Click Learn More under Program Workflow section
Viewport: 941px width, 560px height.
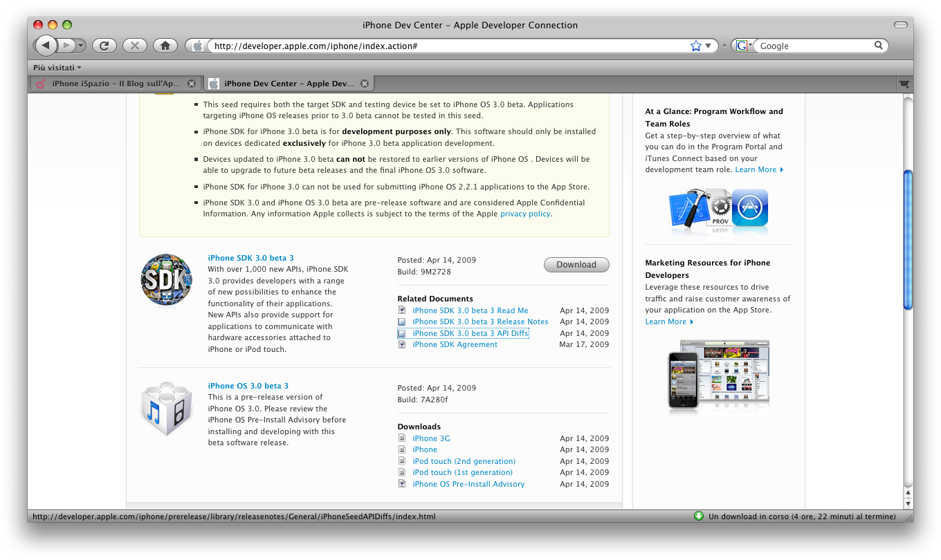tap(759, 169)
